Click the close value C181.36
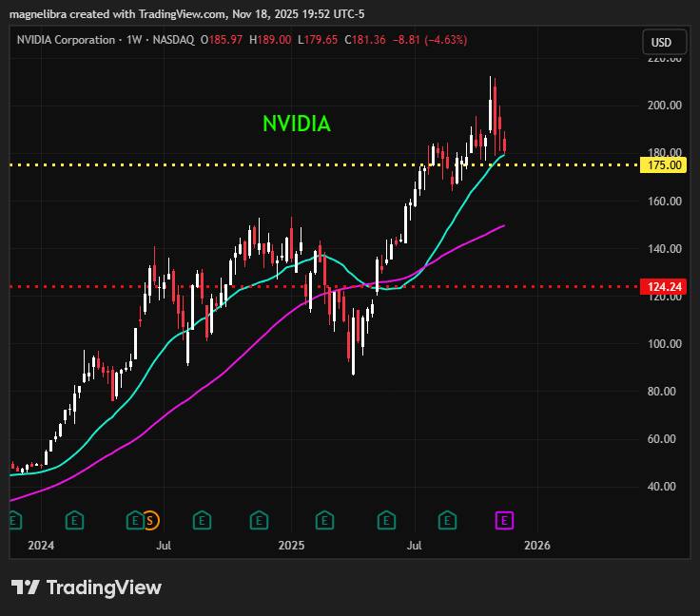Image resolution: width=700 pixels, height=616 pixels. 364,40
